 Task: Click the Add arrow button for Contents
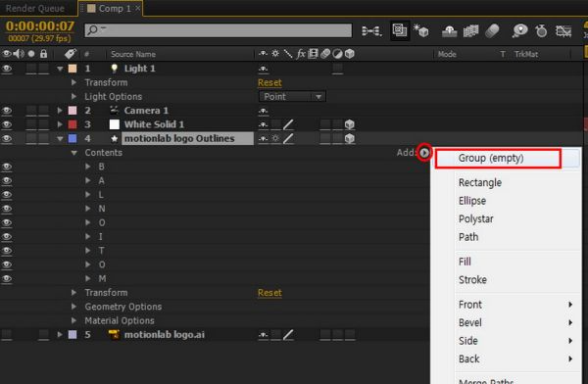424,153
